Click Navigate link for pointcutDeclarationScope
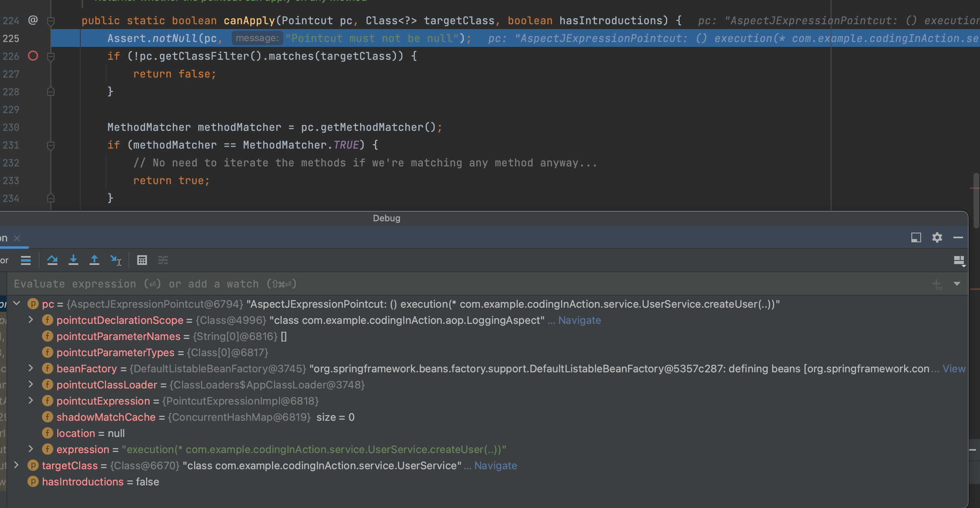Viewport: 980px width, 508px height. pyautogui.click(x=579, y=320)
